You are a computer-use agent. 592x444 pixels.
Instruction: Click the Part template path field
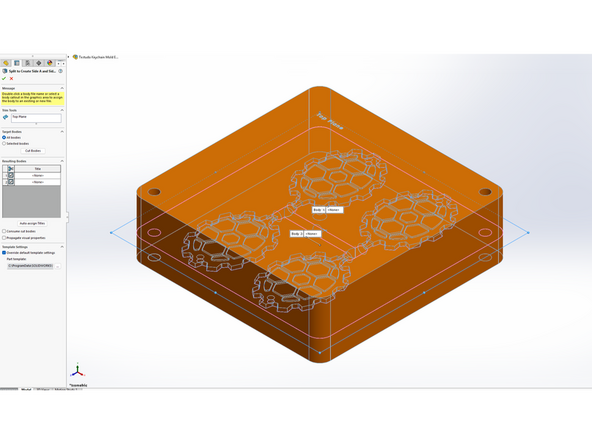click(30, 266)
